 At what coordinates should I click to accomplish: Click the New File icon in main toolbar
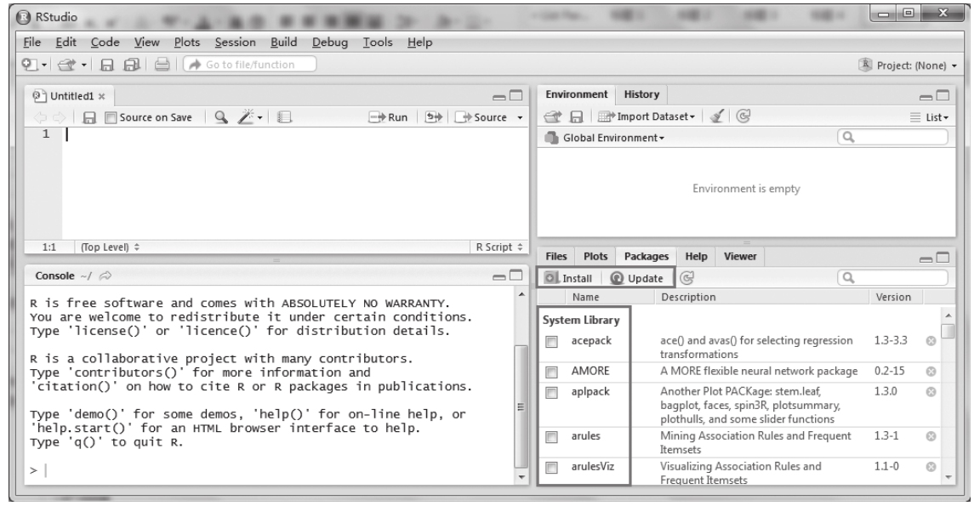click(30, 65)
